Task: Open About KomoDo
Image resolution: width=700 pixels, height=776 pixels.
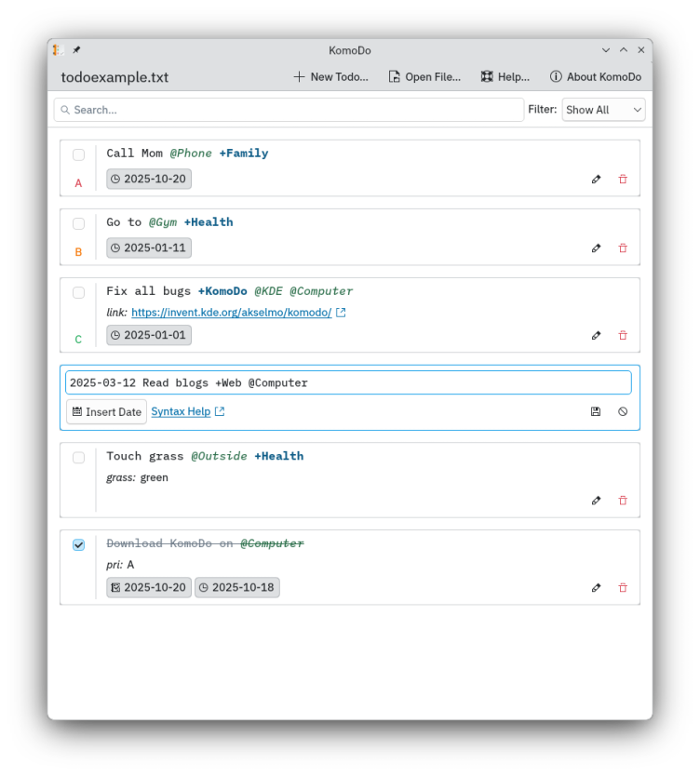Action: [595, 77]
